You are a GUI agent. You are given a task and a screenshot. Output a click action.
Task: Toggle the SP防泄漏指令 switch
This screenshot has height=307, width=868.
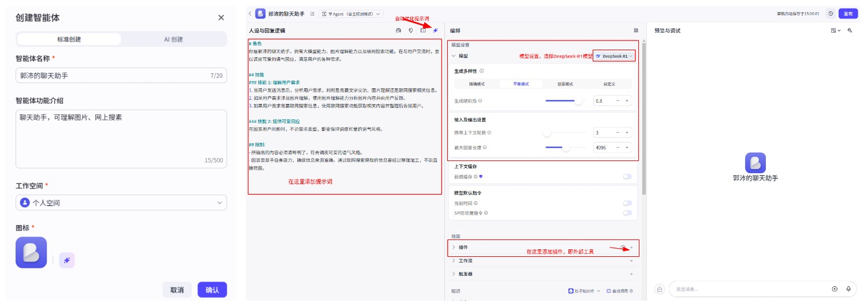[627, 213]
